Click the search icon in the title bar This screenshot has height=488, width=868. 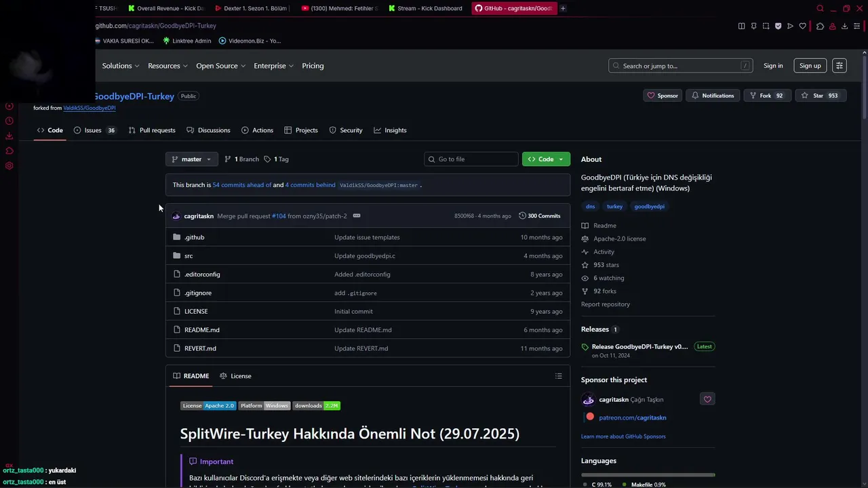(x=820, y=8)
